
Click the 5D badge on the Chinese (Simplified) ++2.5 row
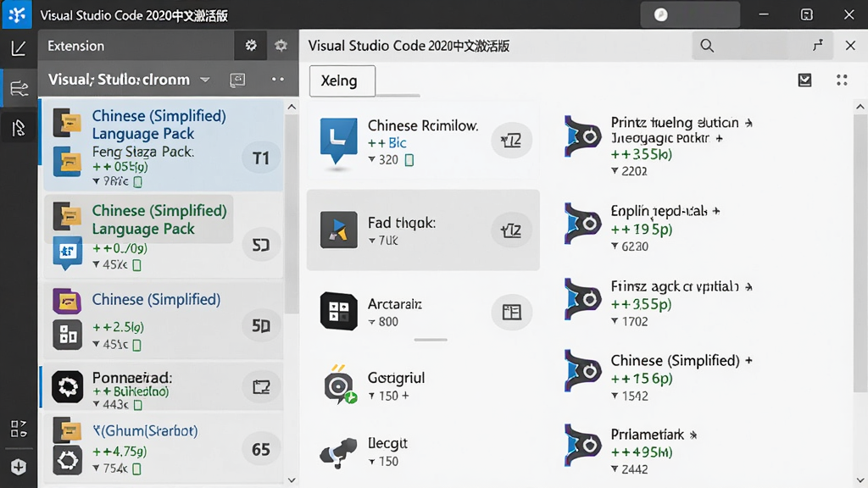261,326
